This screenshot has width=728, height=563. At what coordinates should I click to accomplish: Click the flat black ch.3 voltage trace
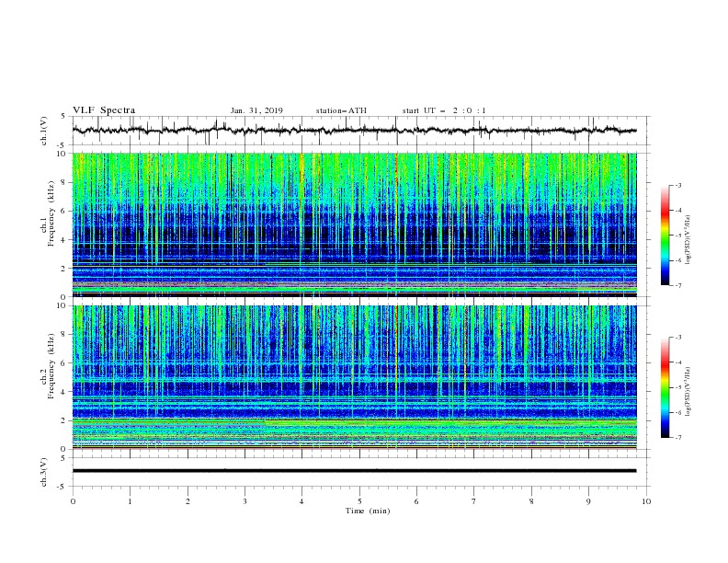354,471
